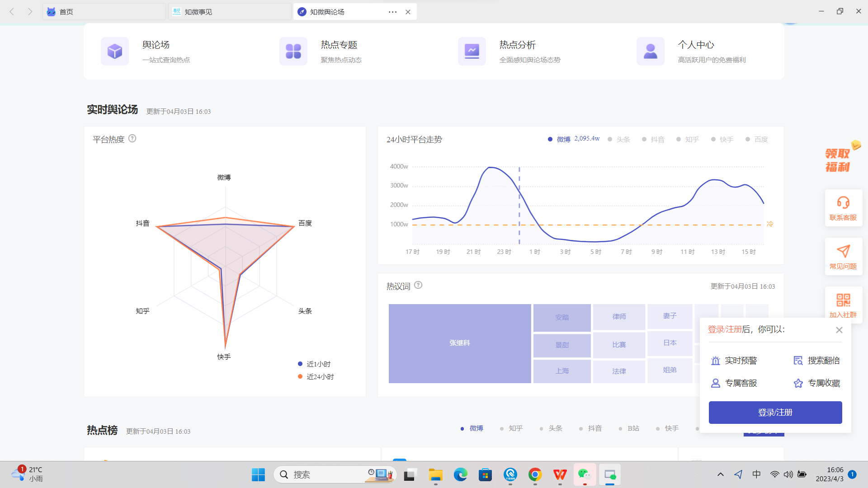
Task: Click 张继科 hot word block
Action: tap(460, 343)
